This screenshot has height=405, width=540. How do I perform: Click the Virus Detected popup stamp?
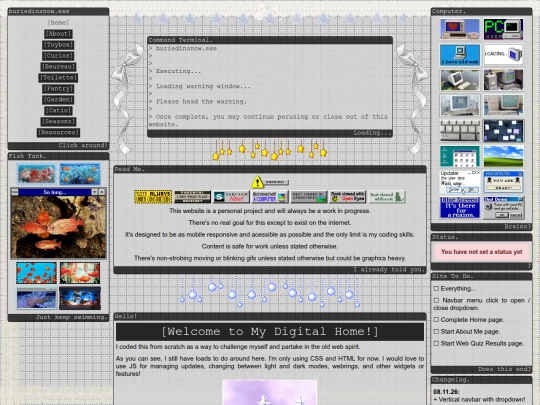pyautogui.click(x=503, y=182)
